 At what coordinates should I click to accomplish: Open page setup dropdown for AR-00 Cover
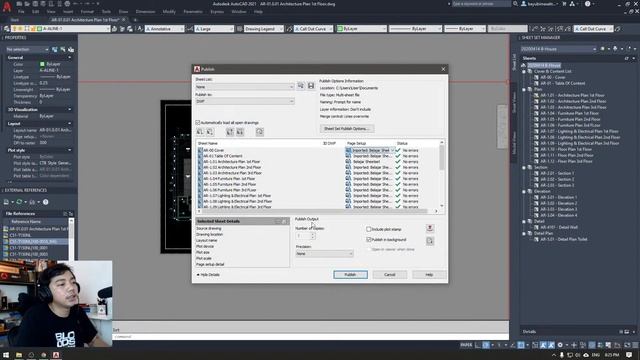(x=393, y=150)
